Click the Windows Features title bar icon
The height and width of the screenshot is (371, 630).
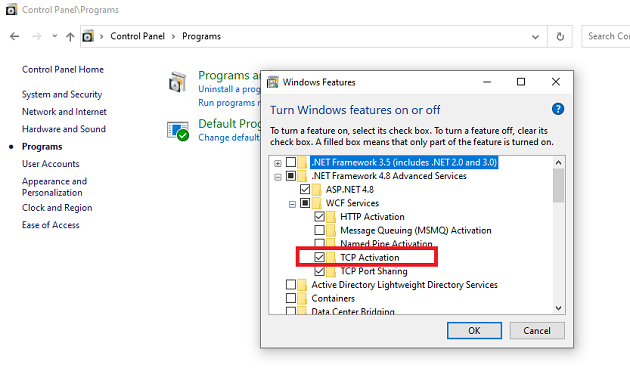[x=273, y=82]
